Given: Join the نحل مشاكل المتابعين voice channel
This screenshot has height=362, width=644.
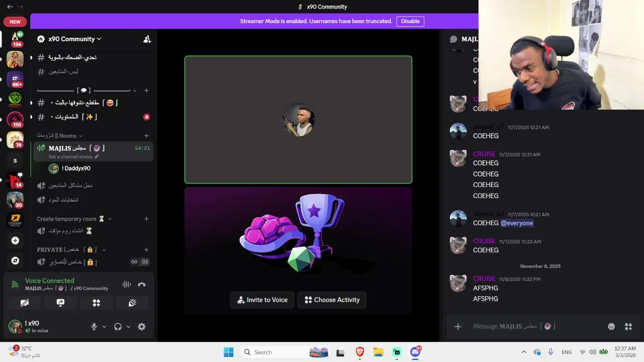Looking at the screenshot, I should tap(93, 186).
